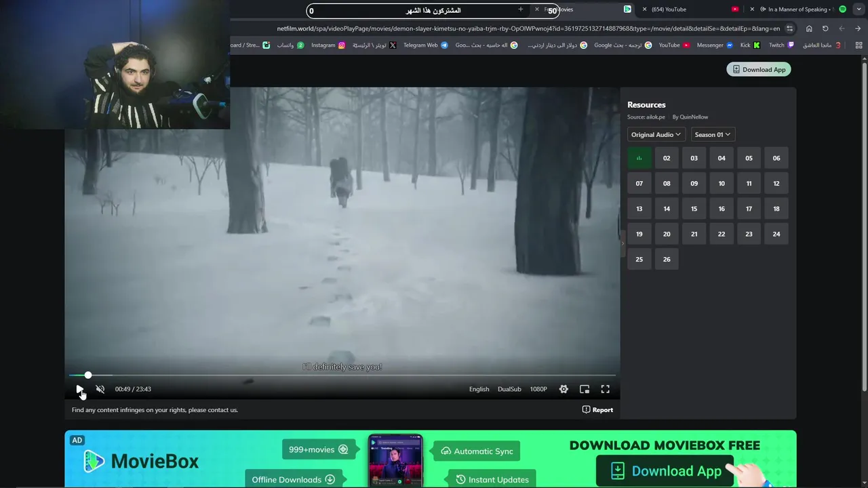
Task: Select episode 14
Action: pyautogui.click(x=667, y=209)
